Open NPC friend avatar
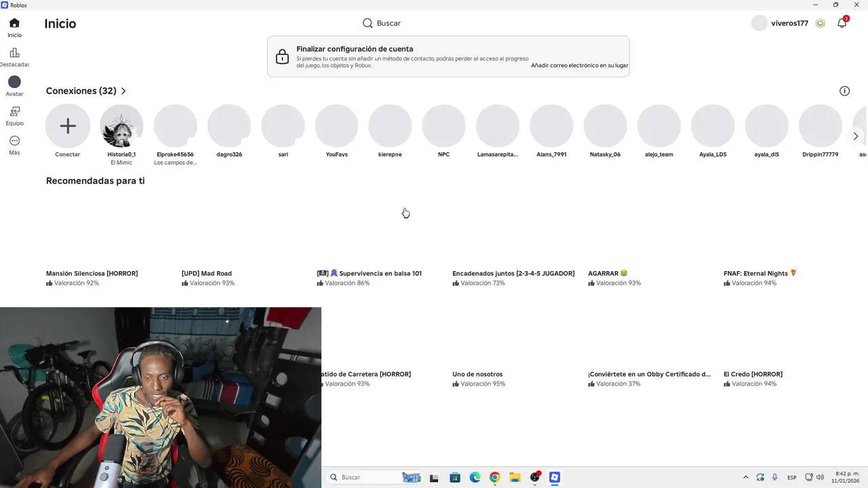 (443, 126)
